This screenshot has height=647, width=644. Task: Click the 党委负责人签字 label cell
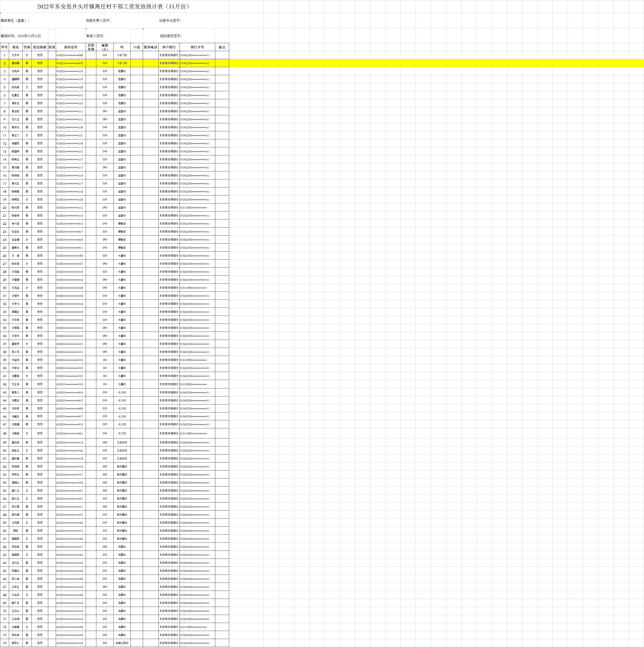coord(98,21)
